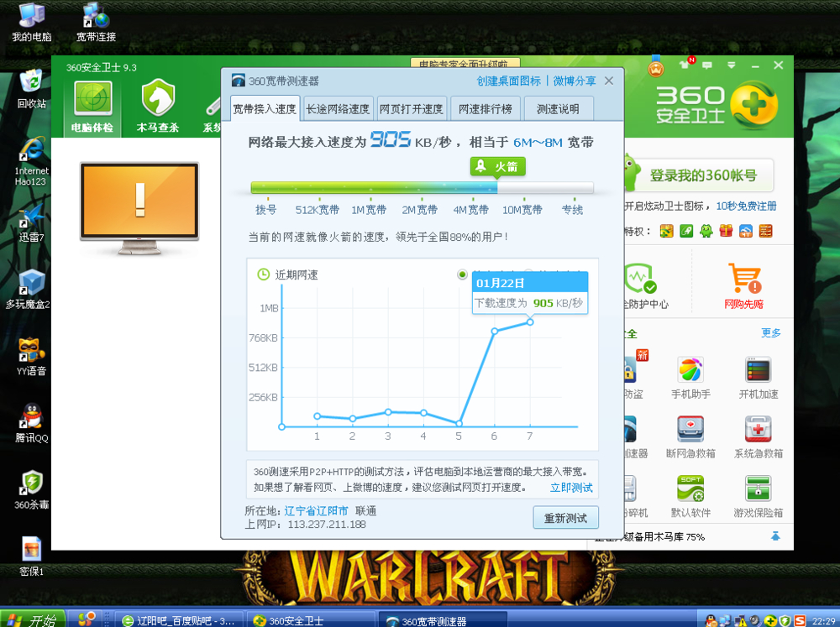The image size is (840, 627).
Task: Open Internet Hao123 desktop shortcut
Action: (x=32, y=161)
